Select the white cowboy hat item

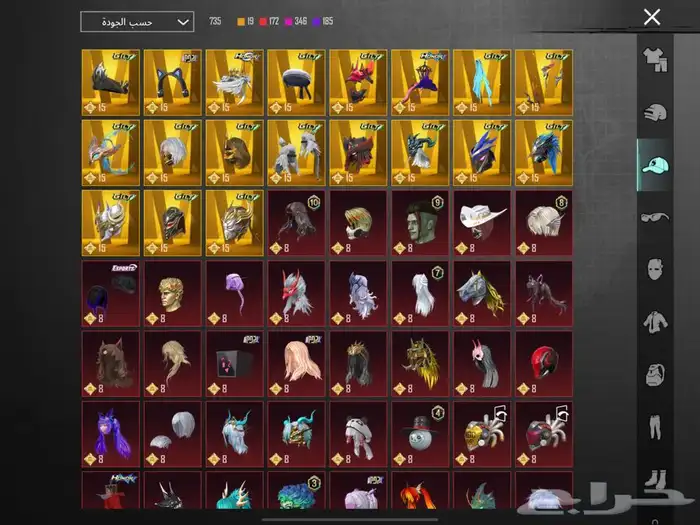point(482,223)
